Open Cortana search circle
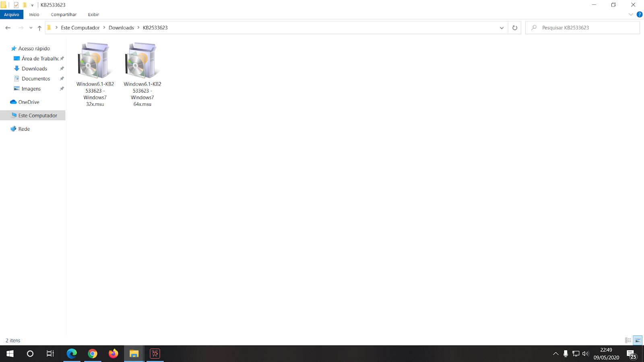The height and width of the screenshot is (362, 644). pyautogui.click(x=30, y=354)
